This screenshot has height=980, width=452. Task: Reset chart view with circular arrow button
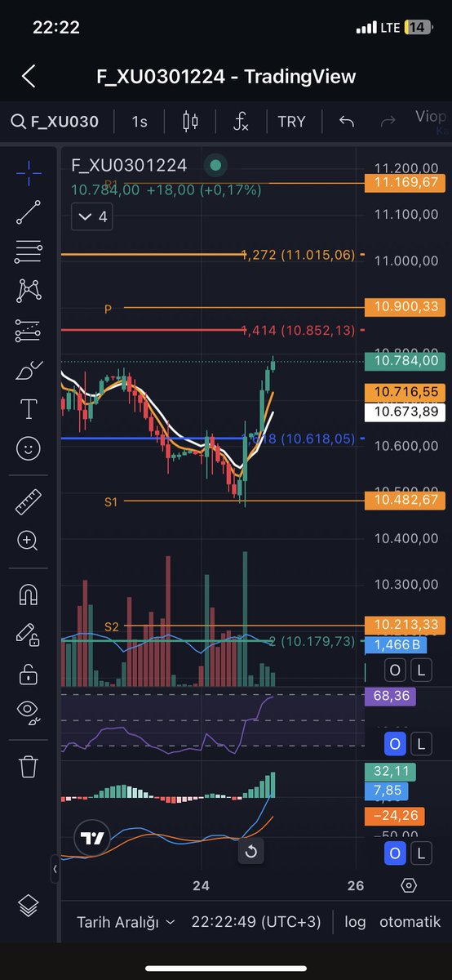point(251,852)
